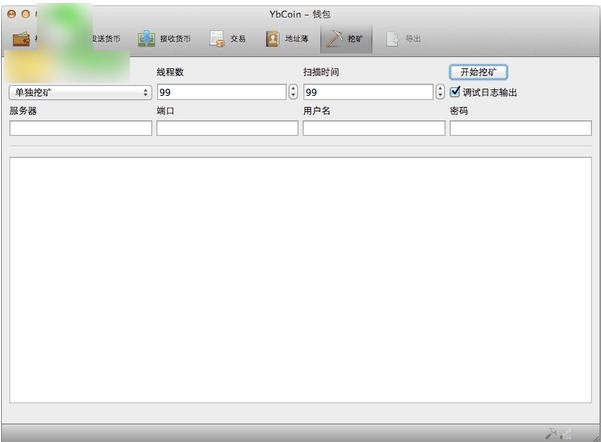
Task: Click the stepper arrows next to 扫描时间 field
Action: (440, 92)
